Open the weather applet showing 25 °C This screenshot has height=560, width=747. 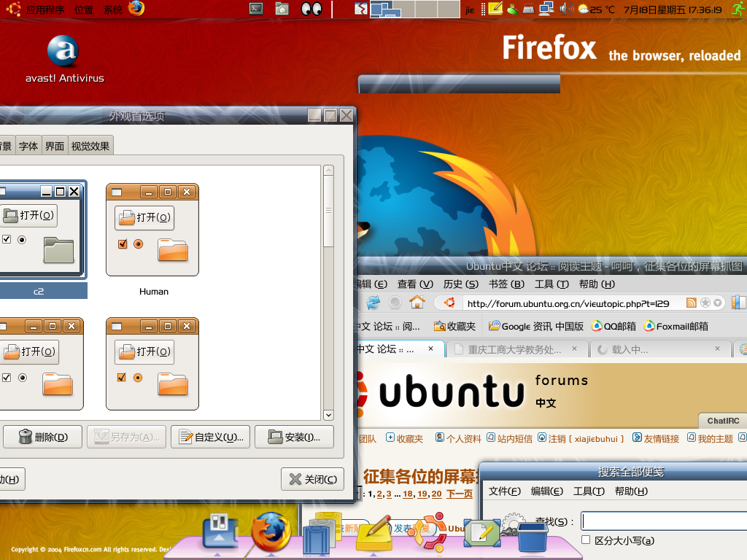[596, 9]
